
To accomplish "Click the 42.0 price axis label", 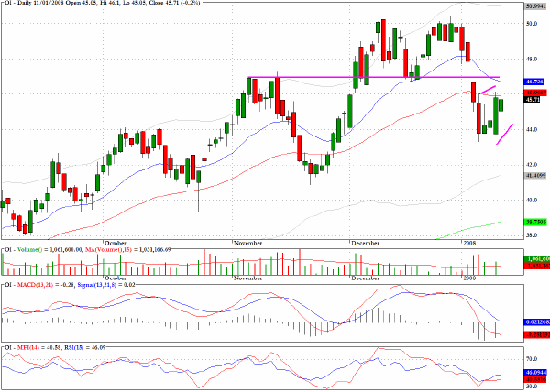I will (532, 165).
